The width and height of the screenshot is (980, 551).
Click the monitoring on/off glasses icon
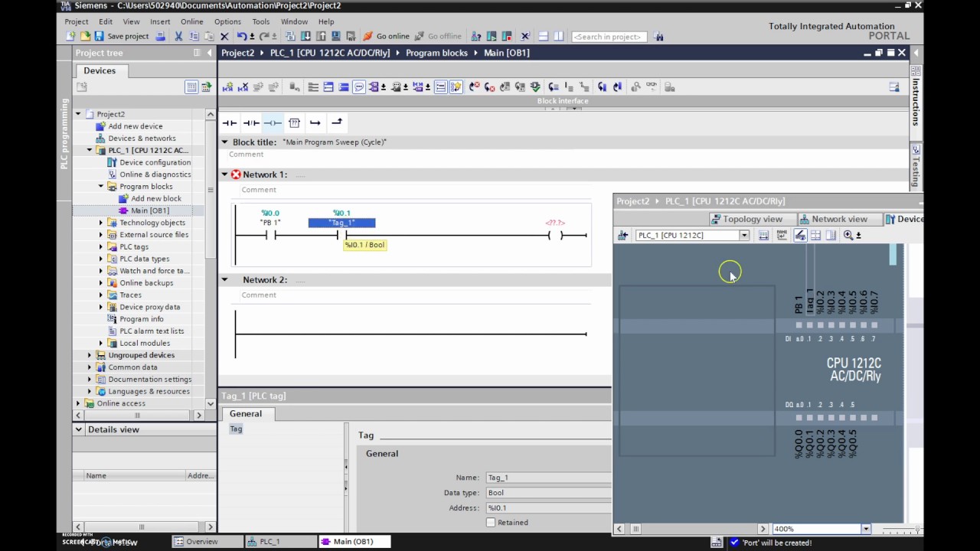pyautogui.click(x=652, y=87)
